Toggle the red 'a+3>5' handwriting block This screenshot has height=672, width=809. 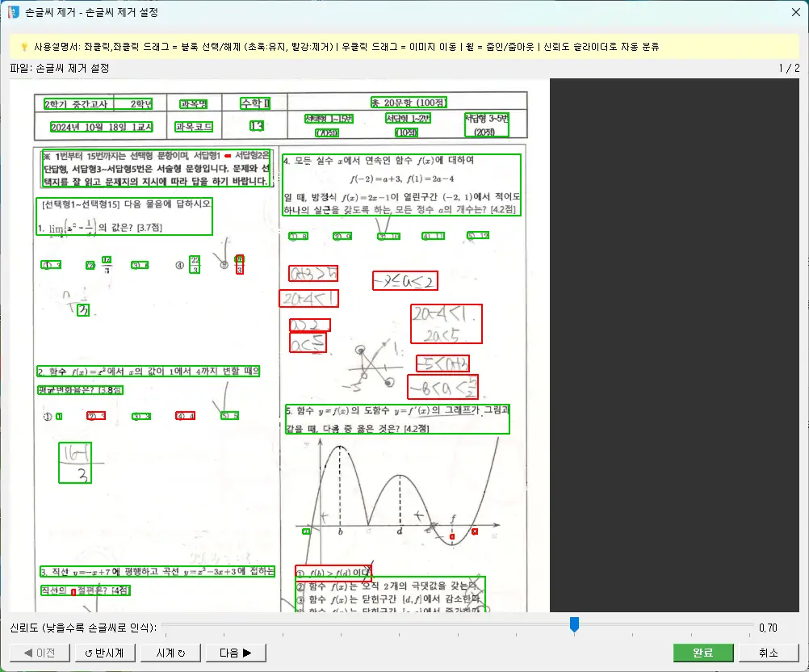(x=312, y=273)
